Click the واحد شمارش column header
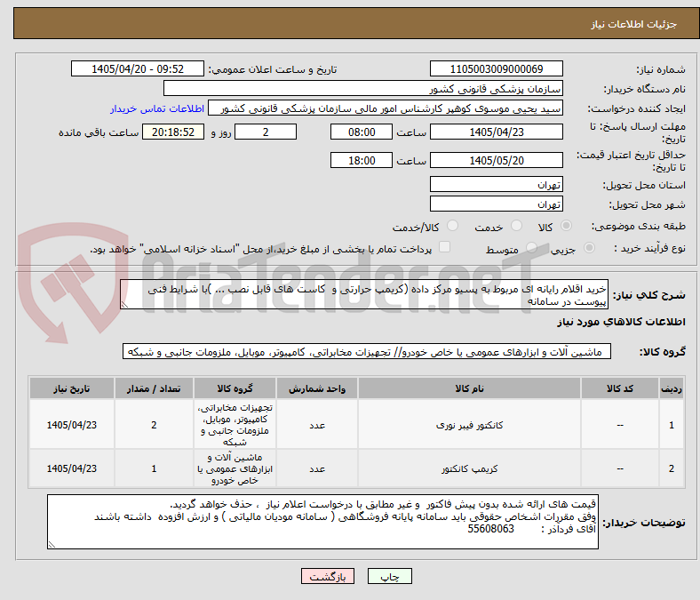 [317, 388]
